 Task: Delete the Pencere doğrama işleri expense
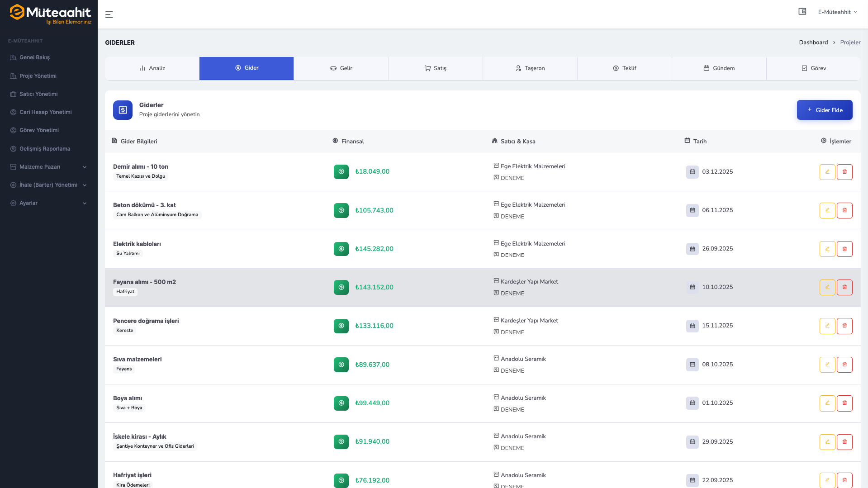pos(844,326)
